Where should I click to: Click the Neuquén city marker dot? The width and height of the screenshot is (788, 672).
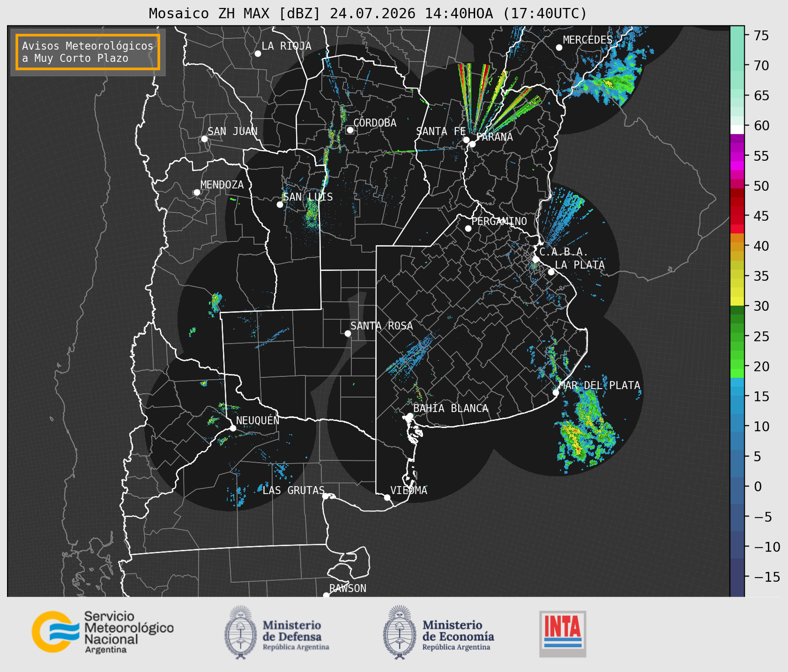[233, 428]
